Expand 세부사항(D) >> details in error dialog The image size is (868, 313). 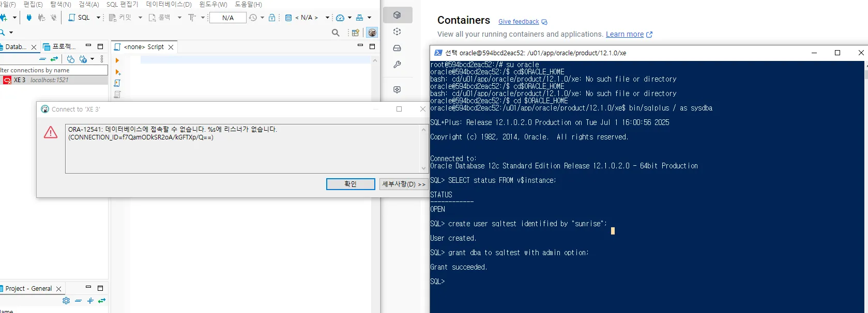tap(404, 184)
